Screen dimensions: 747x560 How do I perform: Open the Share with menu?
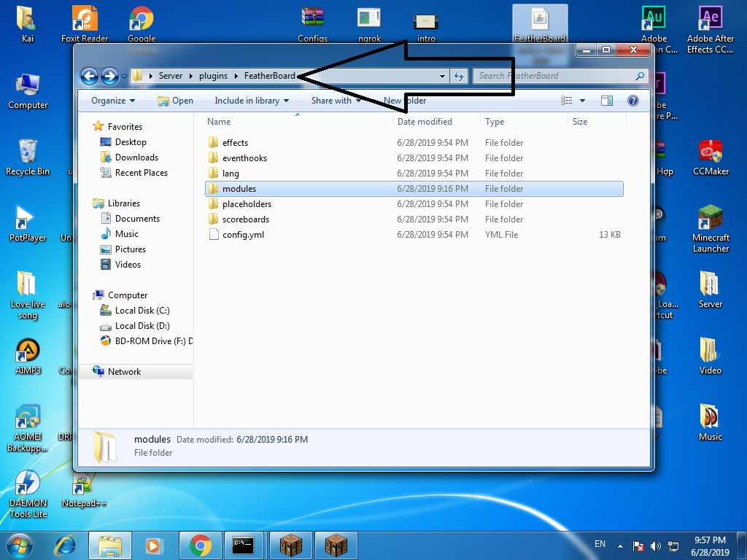point(336,101)
